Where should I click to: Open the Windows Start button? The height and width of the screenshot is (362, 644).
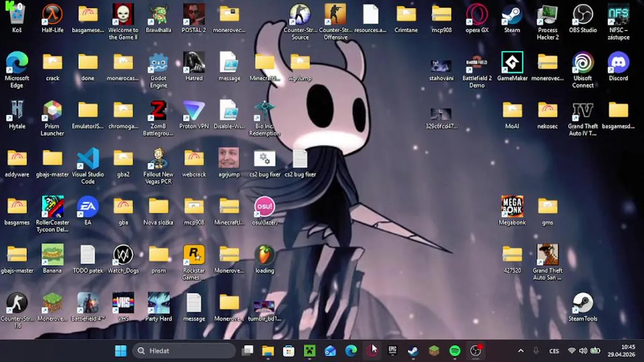121,350
